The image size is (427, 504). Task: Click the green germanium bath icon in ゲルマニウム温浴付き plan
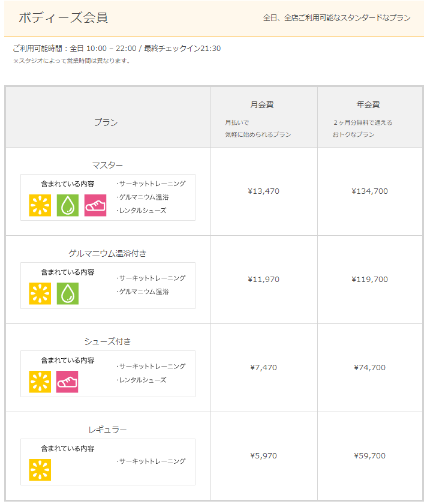tap(68, 293)
